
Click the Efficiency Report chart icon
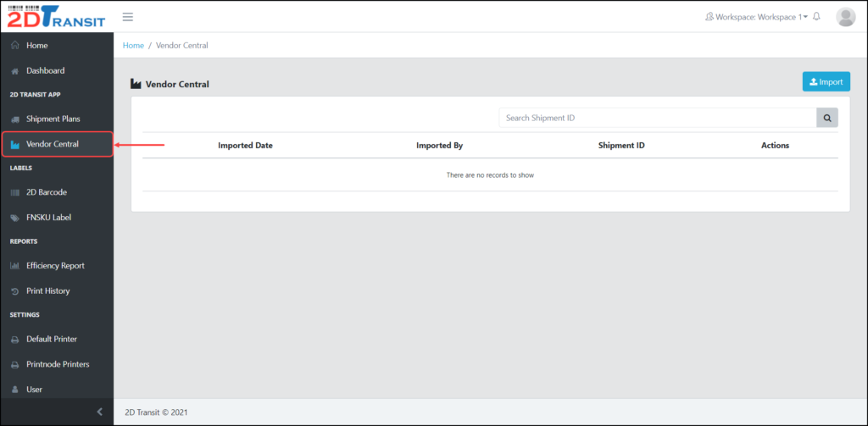(15, 266)
